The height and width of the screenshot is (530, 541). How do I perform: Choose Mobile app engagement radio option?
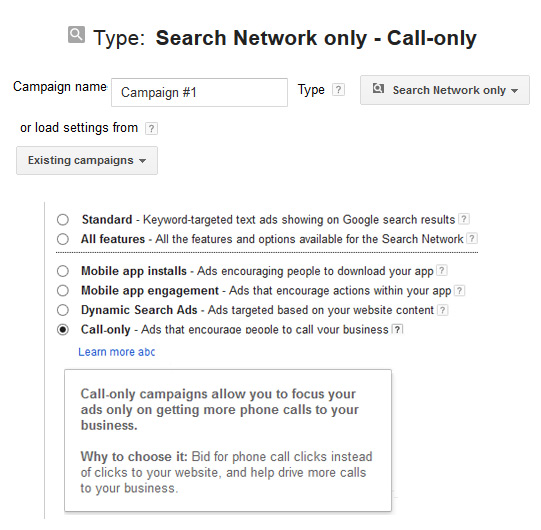(63, 291)
